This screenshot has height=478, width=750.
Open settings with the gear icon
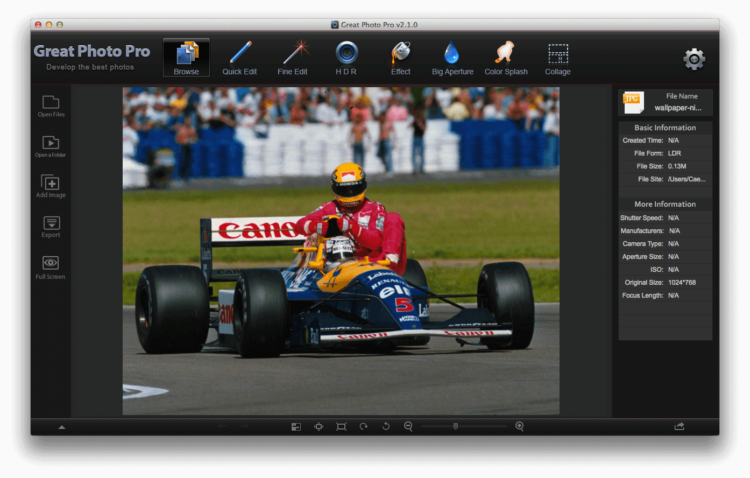click(x=694, y=59)
